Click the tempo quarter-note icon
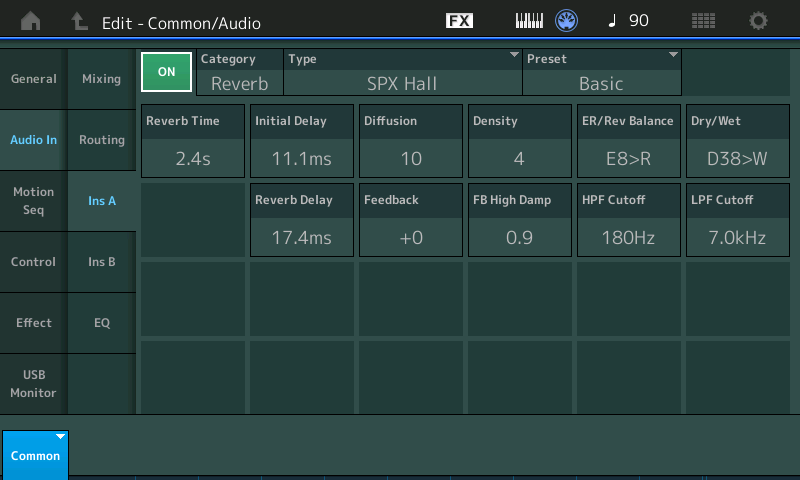The image size is (800, 480). (612, 21)
